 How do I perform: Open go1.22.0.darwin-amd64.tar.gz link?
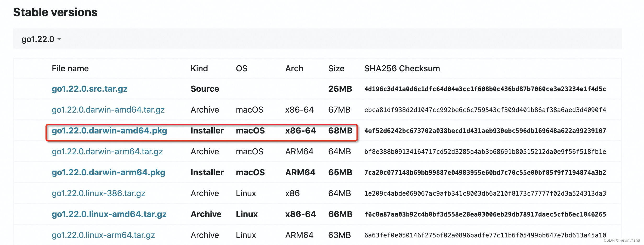108,110
